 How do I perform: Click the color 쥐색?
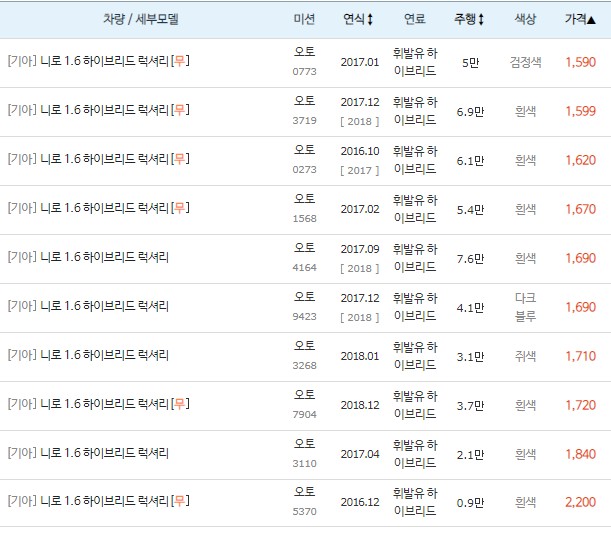pyautogui.click(x=525, y=356)
